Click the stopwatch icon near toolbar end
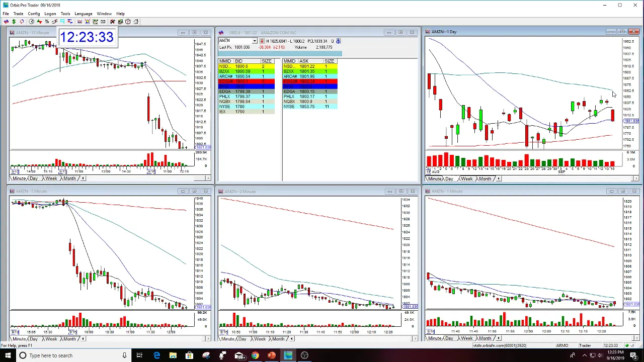644x362 pixels. (128, 22)
